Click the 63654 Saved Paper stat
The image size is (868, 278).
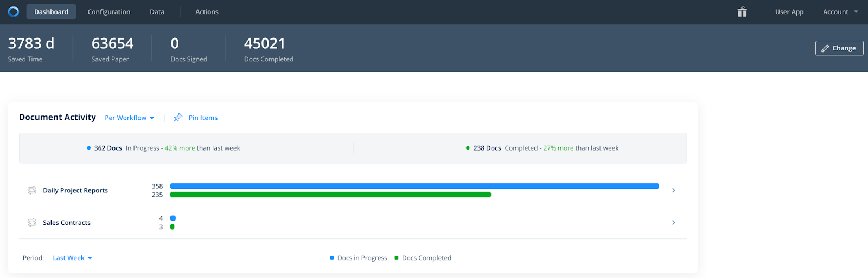pyautogui.click(x=112, y=49)
